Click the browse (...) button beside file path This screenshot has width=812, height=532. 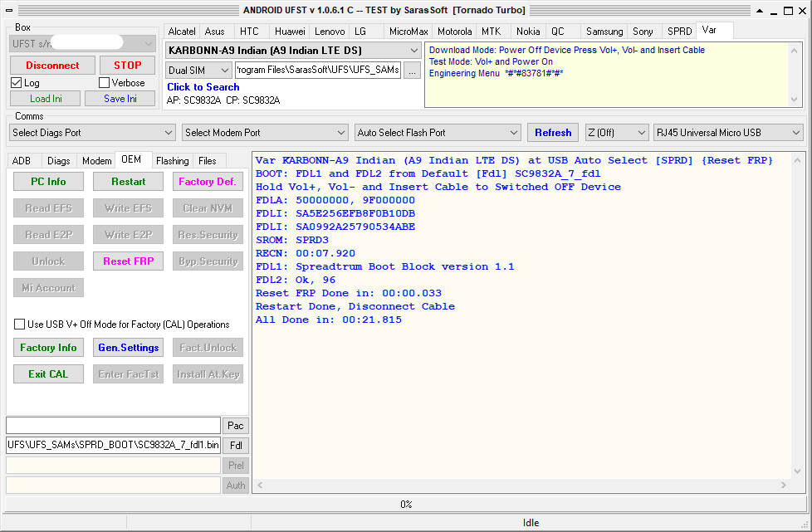[x=412, y=71]
